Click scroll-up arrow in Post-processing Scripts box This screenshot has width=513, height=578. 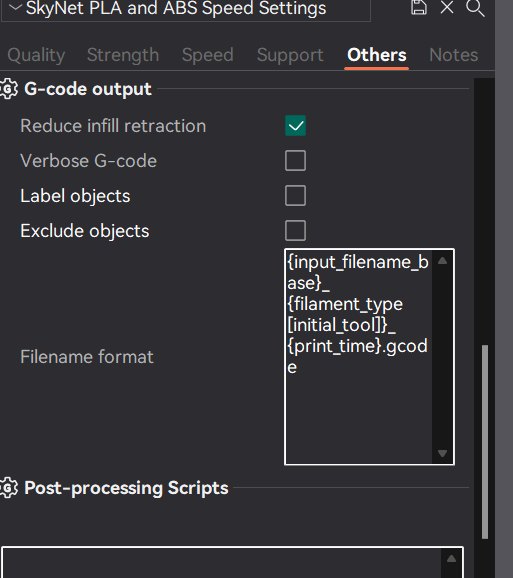coord(451,559)
